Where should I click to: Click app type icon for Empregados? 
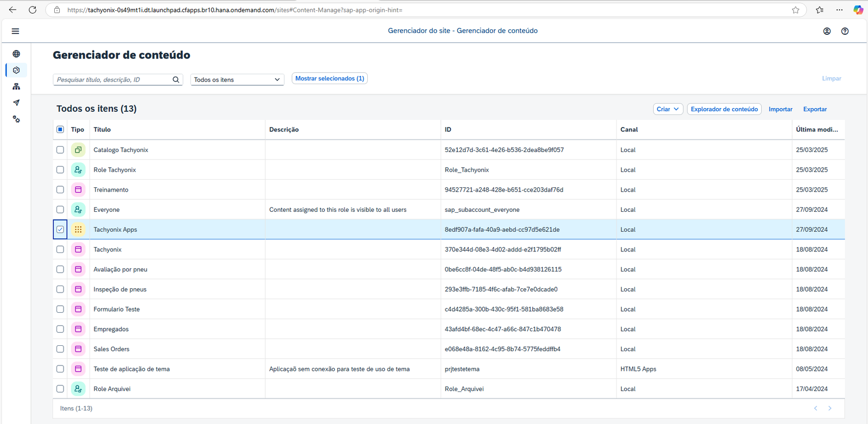coord(78,329)
